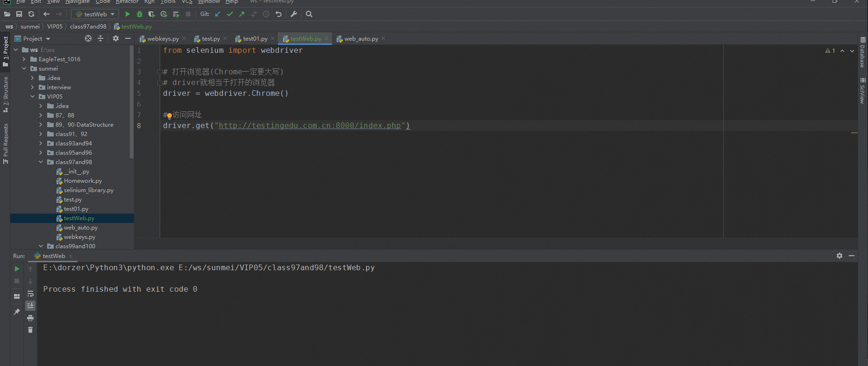Expand the interview folder

[33, 87]
